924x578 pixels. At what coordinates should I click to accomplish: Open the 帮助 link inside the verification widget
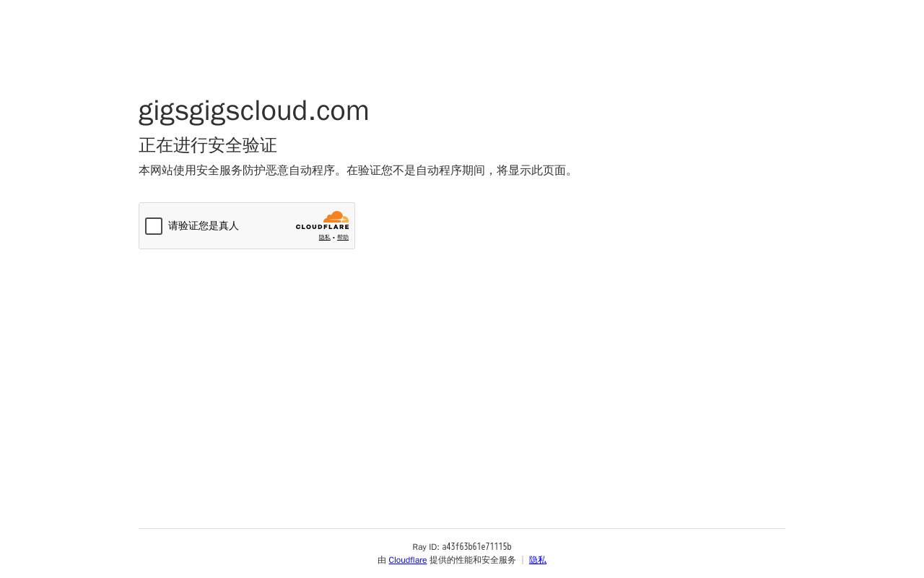click(x=343, y=238)
